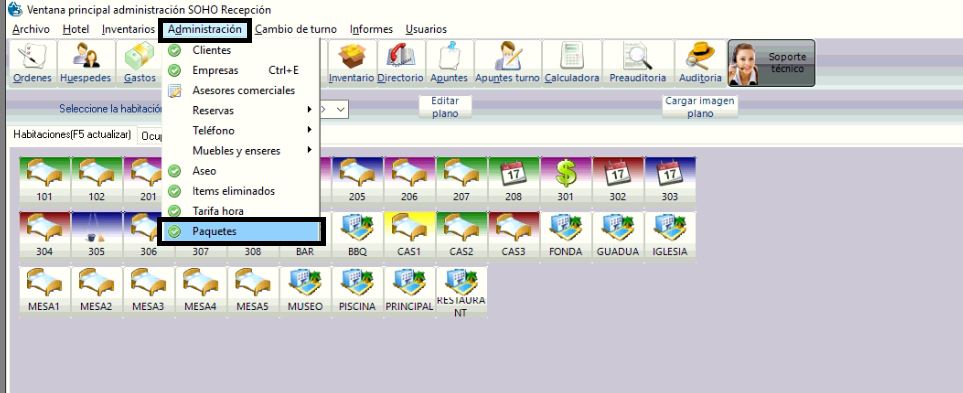963x393 pixels.
Task: Open the Inventarios menu
Action: tap(128, 29)
